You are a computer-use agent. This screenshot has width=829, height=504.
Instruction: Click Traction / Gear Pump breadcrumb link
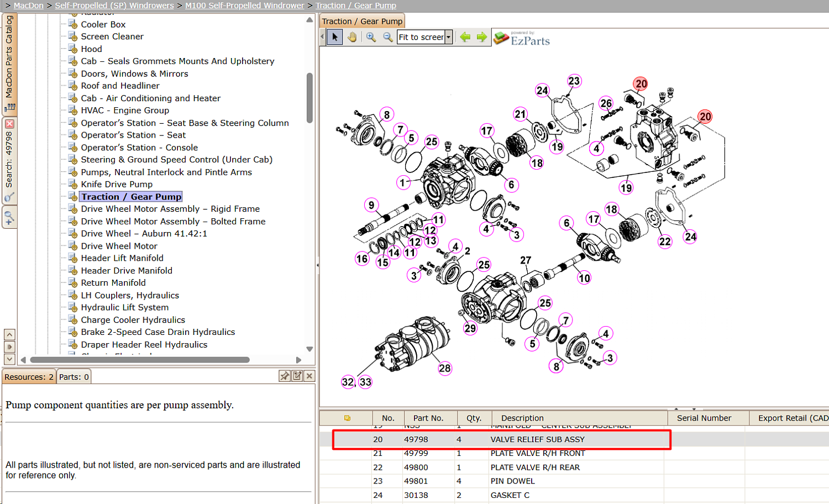(356, 6)
